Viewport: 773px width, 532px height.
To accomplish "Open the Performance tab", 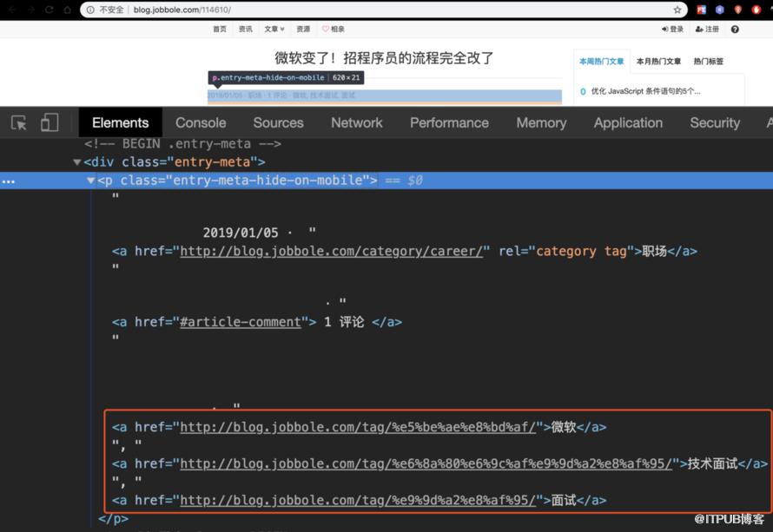I will click(449, 122).
